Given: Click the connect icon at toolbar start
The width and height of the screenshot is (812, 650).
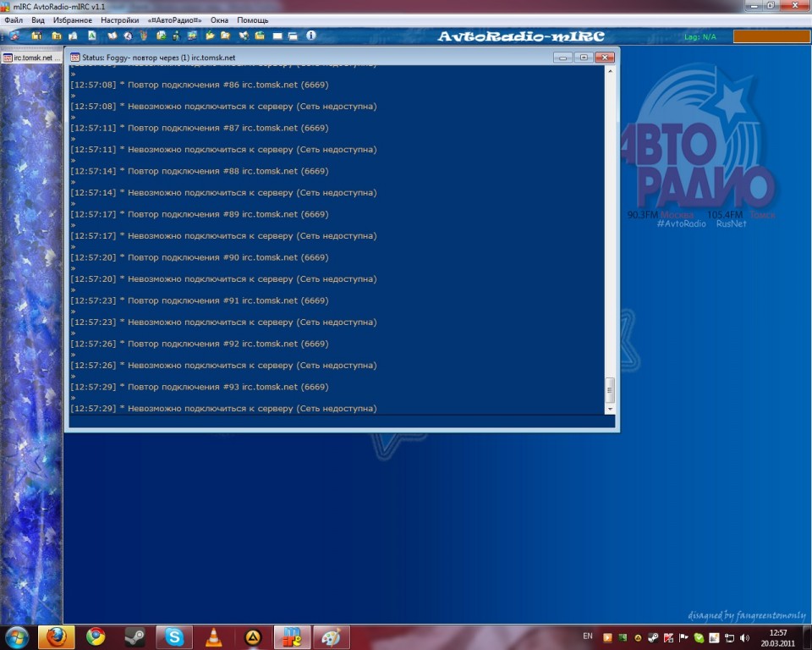Looking at the screenshot, I should (x=14, y=36).
